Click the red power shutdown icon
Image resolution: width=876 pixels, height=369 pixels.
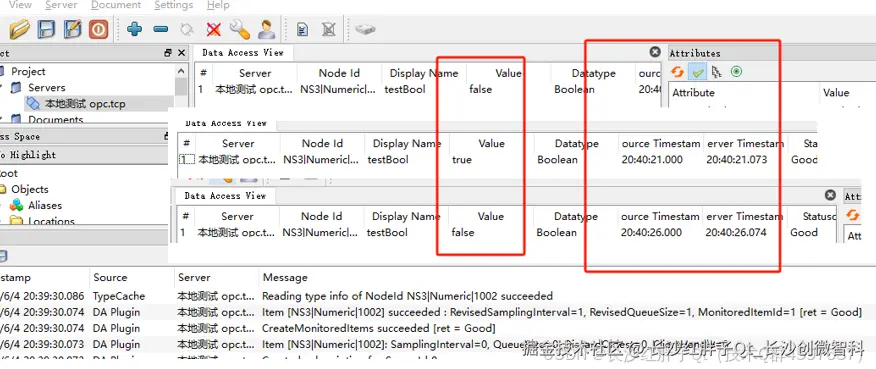tap(98, 29)
